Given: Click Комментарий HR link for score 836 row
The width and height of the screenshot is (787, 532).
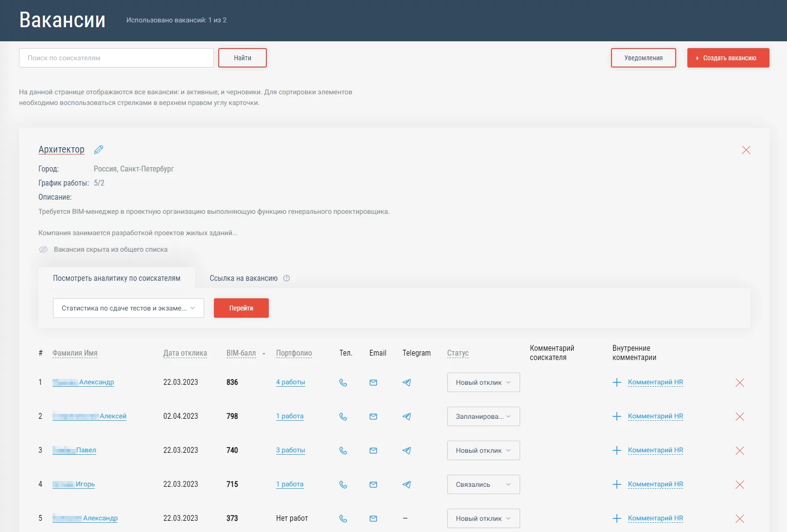Looking at the screenshot, I should (x=655, y=382).
